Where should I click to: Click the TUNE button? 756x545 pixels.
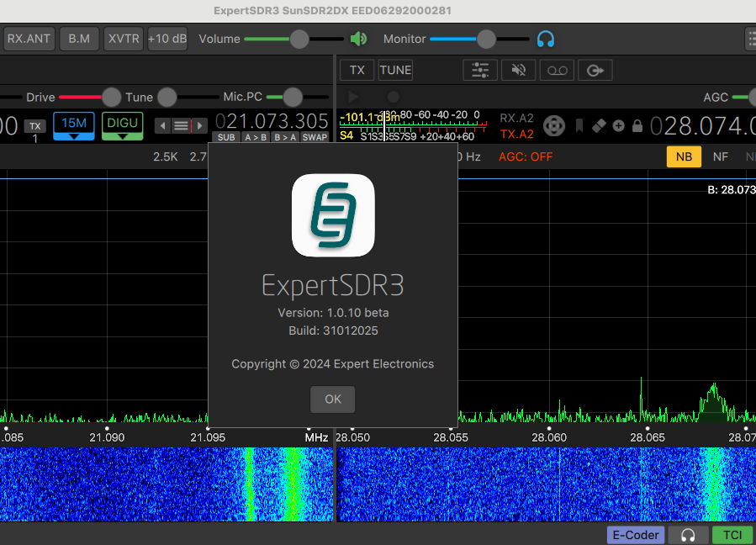pos(395,71)
